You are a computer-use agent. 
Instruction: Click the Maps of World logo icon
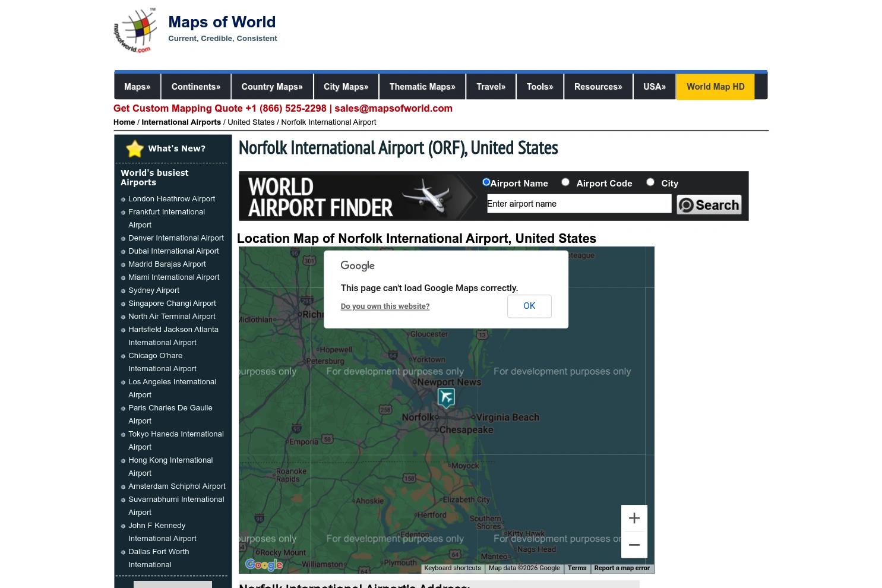click(135, 30)
